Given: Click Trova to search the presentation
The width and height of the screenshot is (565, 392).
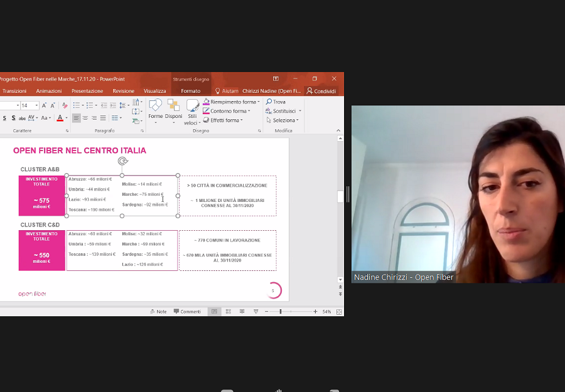Looking at the screenshot, I should 276,102.
